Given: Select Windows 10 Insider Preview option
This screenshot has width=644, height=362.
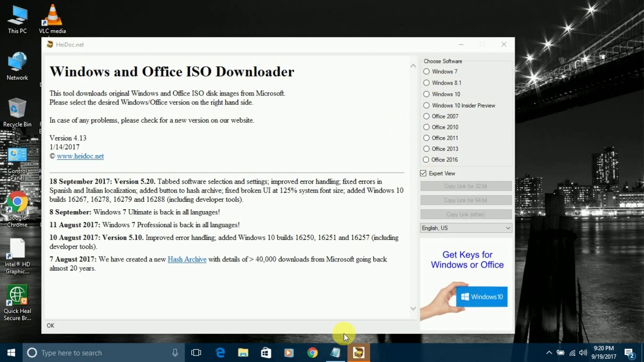Looking at the screenshot, I should click(x=427, y=105).
